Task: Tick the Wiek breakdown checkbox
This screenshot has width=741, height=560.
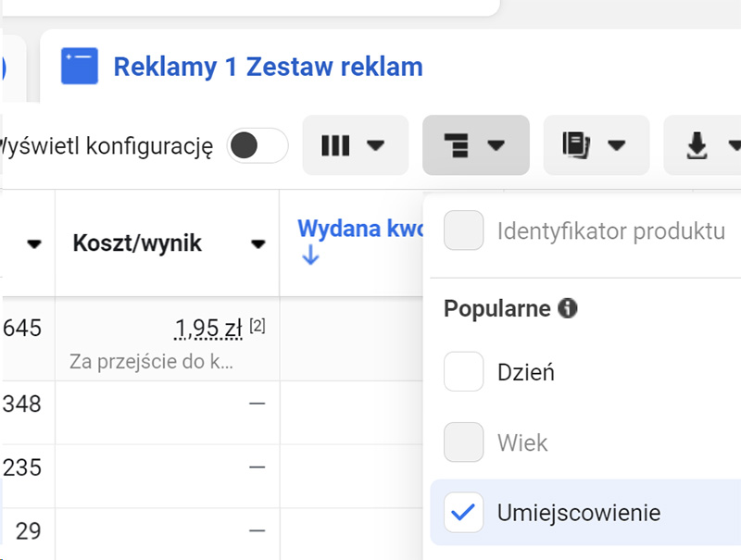Action: 463,442
